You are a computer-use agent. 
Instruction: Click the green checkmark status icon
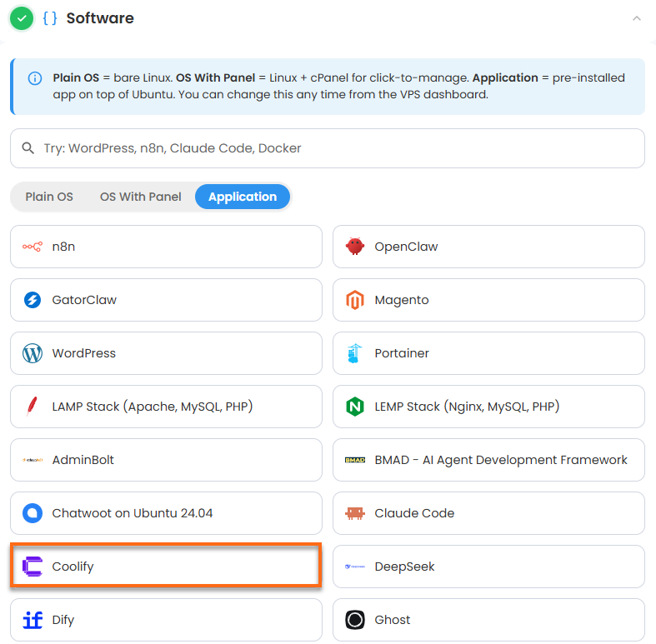(x=22, y=18)
